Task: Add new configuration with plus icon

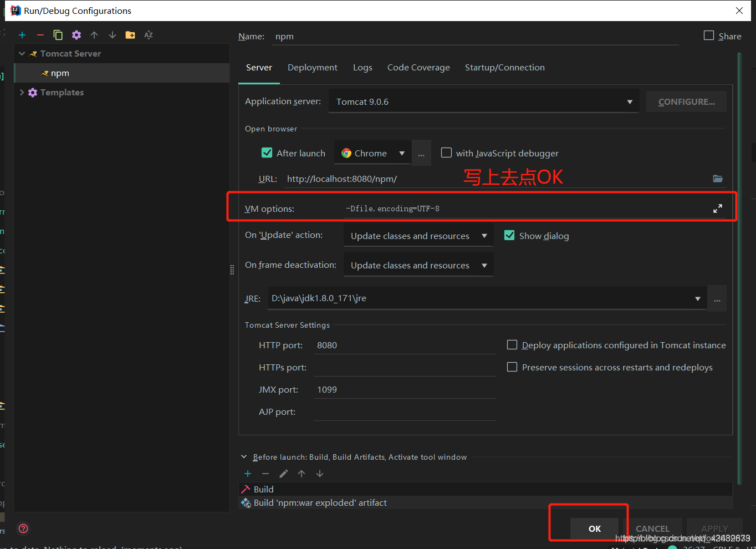Action: [x=22, y=35]
